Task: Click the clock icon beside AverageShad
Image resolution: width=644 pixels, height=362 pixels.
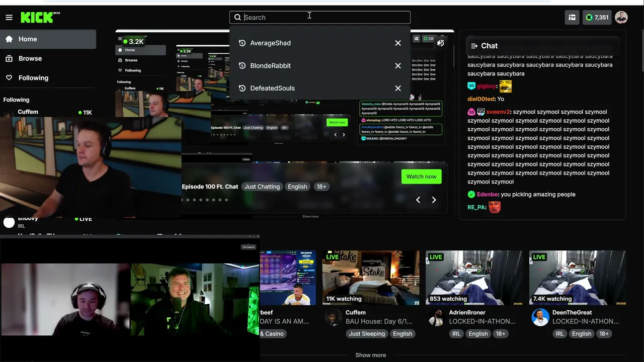Action: click(x=242, y=43)
